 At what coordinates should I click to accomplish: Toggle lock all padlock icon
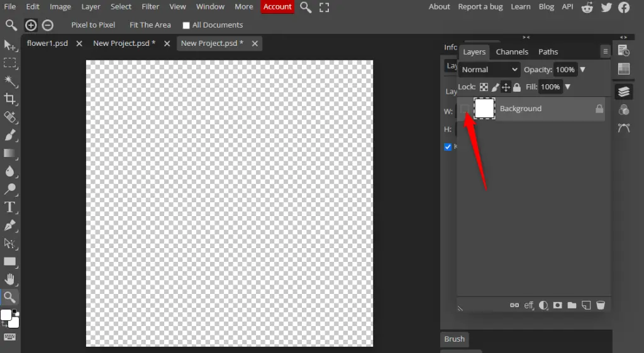tap(517, 87)
